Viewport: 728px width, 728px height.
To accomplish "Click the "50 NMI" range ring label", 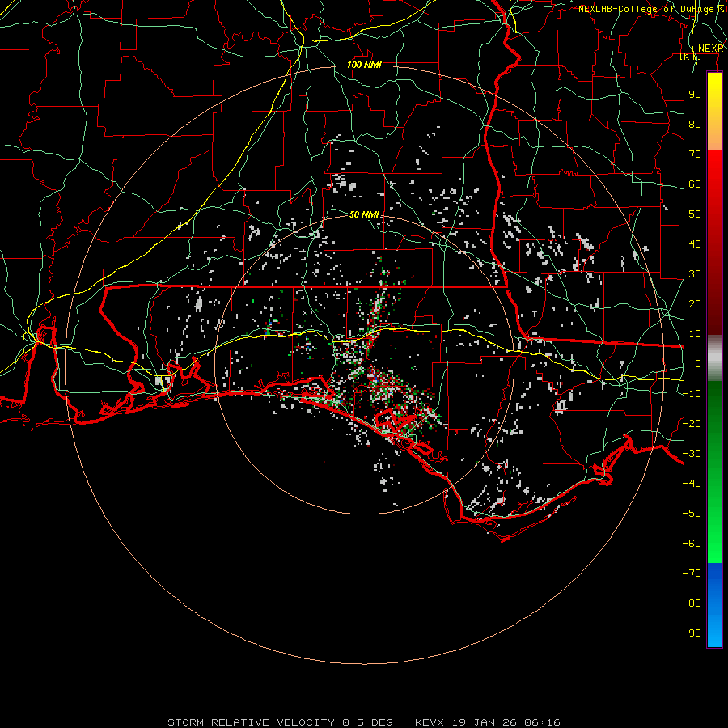I will [364, 214].
